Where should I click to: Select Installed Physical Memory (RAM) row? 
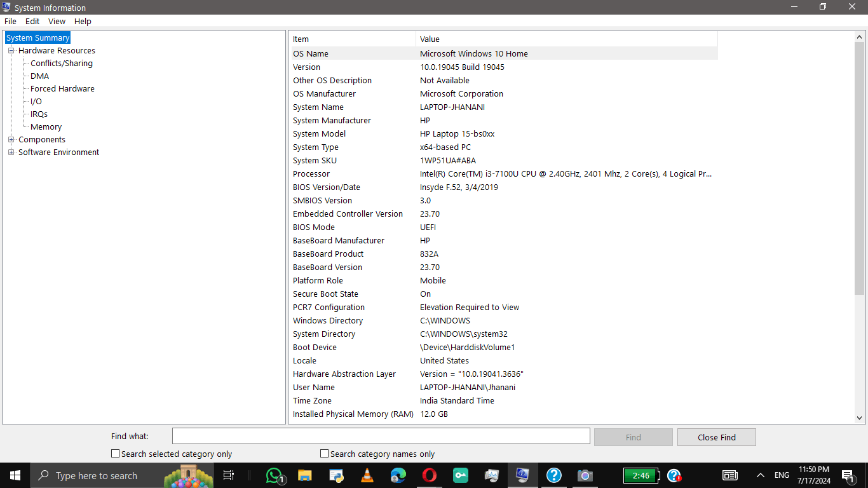point(505,414)
